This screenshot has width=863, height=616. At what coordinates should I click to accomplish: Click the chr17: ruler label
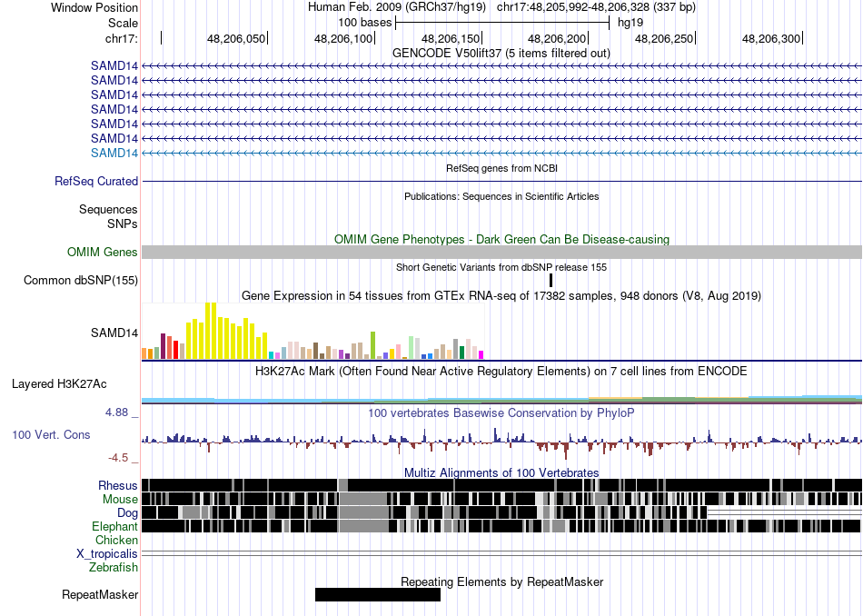[121, 38]
